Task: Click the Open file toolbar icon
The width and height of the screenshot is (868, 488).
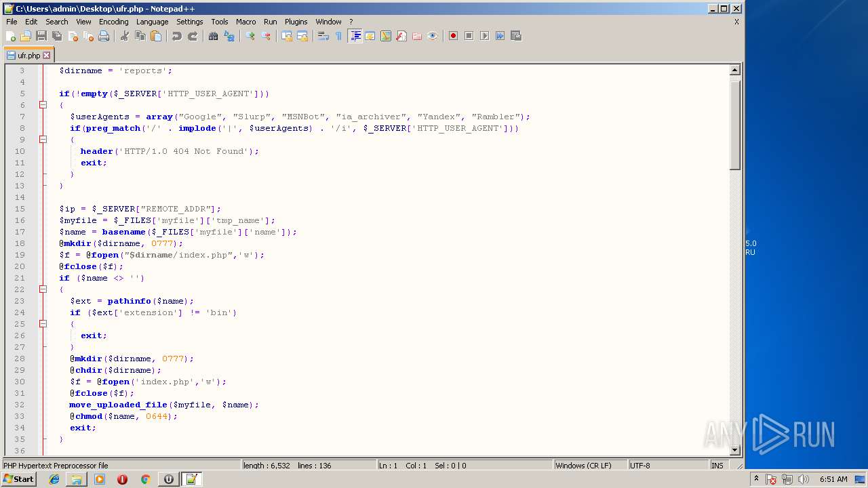Action: coord(26,36)
